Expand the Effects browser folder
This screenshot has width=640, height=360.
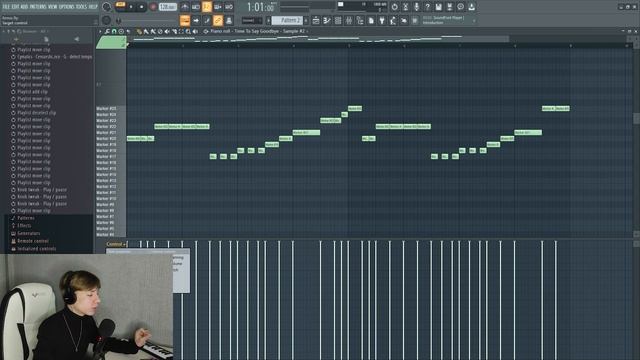(x=24, y=226)
